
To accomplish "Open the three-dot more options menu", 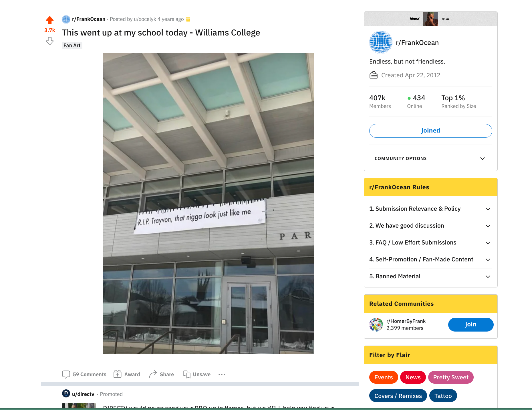I will [x=222, y=374].
